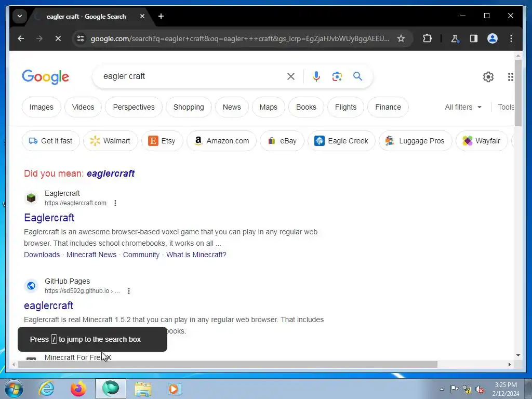The image size is (532, 399).
Task: Select the Flights filter
Action: (x=345, y=107)
